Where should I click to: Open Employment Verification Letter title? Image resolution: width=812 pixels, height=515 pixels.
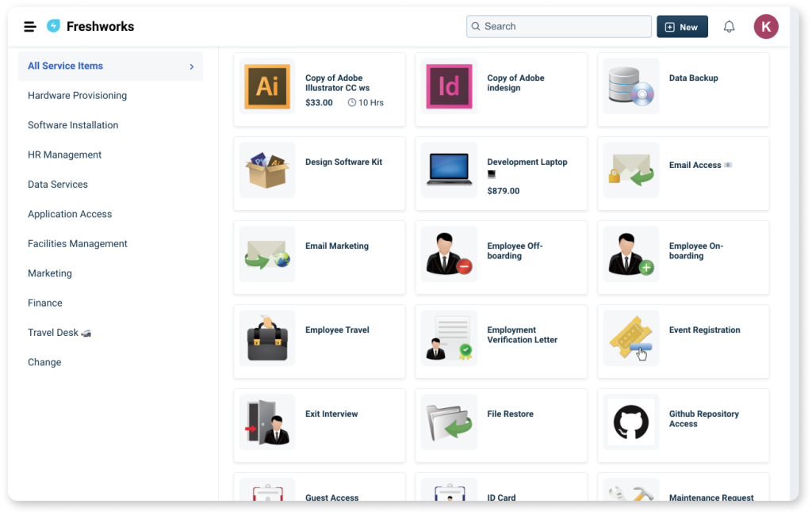[x=522, y=335]
